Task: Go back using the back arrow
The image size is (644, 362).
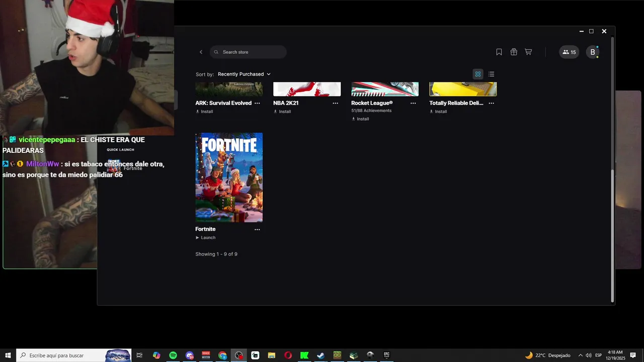Action: pyautogui.click(x=201, y=52)
